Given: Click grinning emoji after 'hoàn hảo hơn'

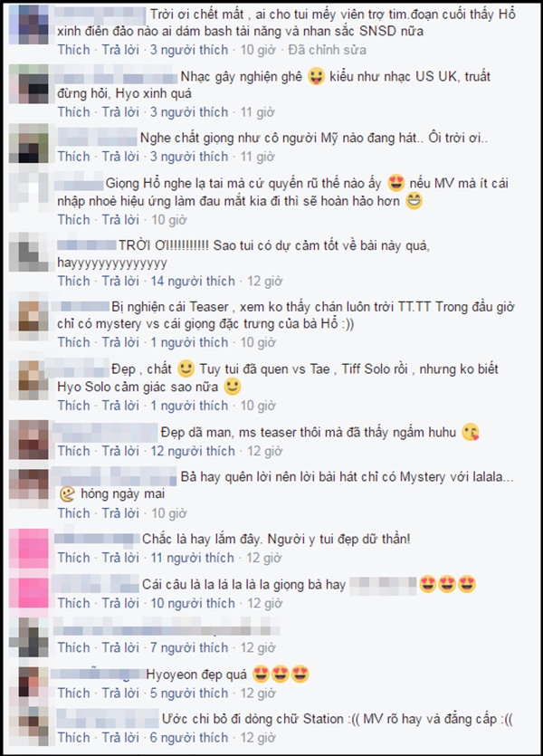Looking at the screenshot, I should pyautogui.click(x=414, y=201).
